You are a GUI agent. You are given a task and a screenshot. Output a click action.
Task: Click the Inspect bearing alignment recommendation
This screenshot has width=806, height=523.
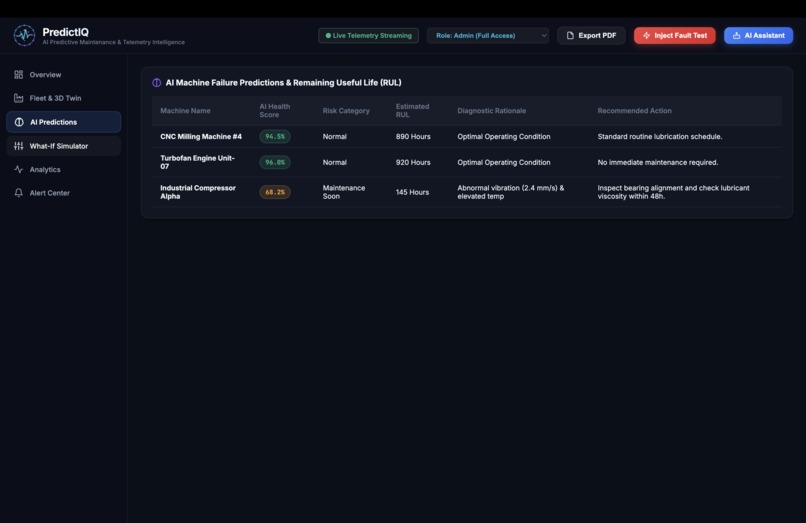pos(673,192)
